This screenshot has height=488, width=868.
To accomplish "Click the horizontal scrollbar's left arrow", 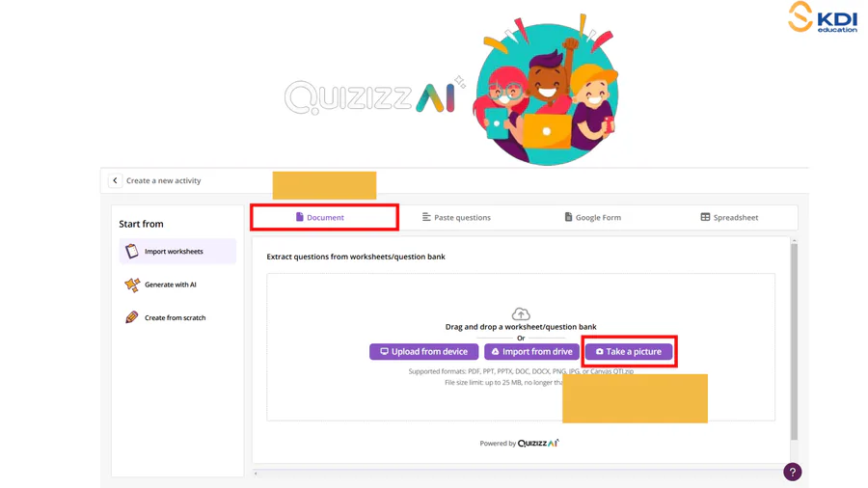I will click(x=256, y=473).
